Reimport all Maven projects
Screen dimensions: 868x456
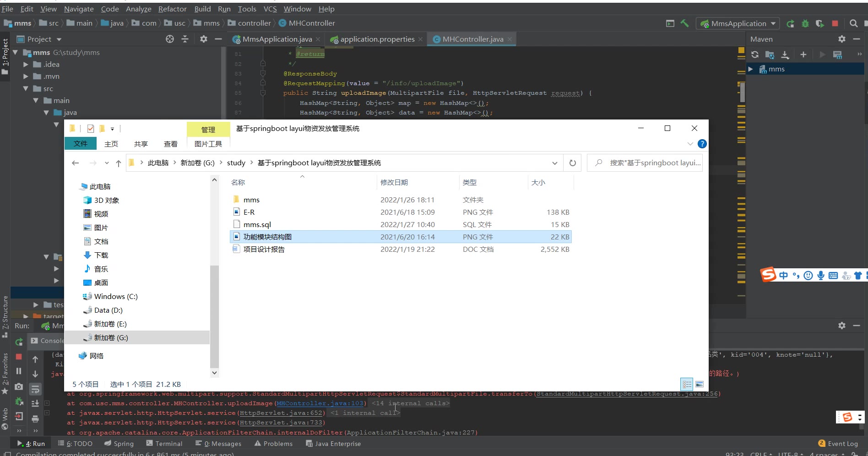coord(755,54)
